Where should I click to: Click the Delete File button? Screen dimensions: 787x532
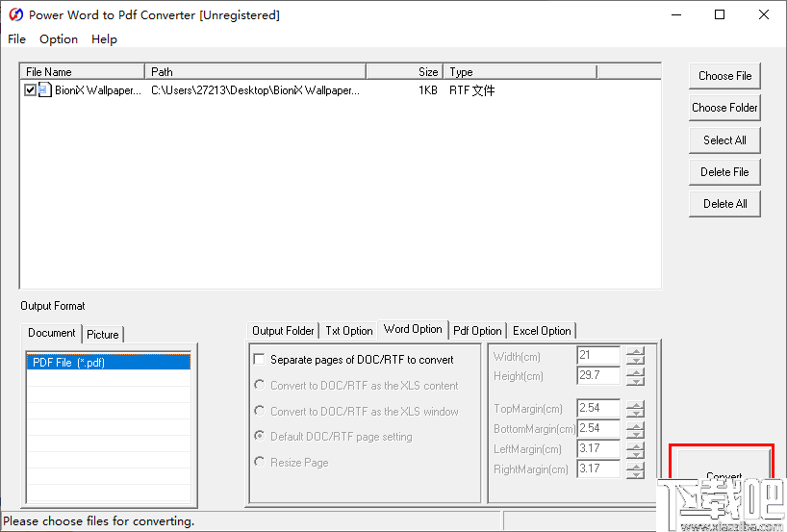point(724,172)
